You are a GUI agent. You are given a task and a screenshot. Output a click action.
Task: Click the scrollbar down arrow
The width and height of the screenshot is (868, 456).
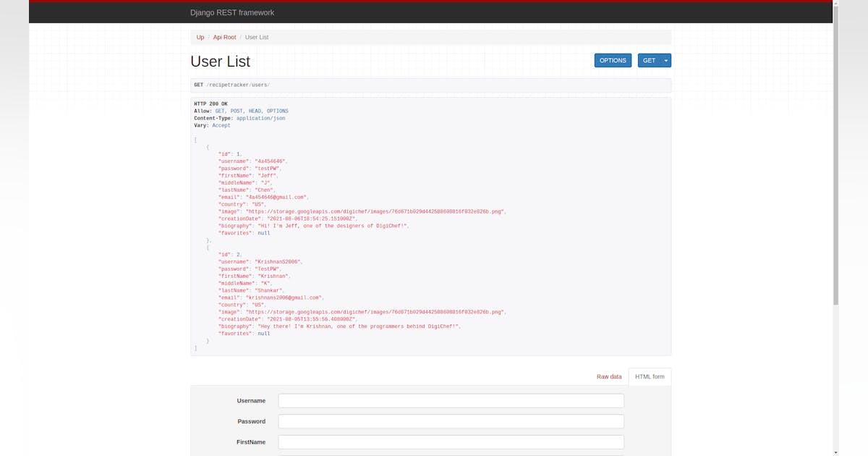pos(836,452)
